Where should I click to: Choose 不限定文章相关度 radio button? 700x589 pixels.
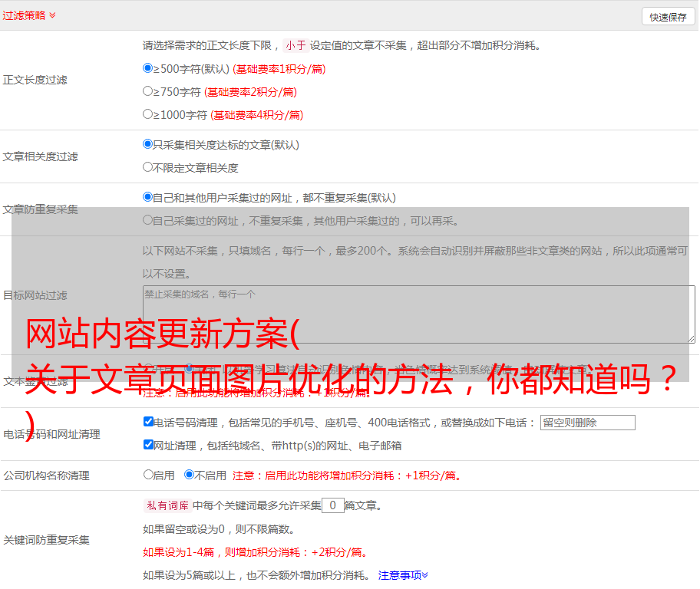[148, 167]
